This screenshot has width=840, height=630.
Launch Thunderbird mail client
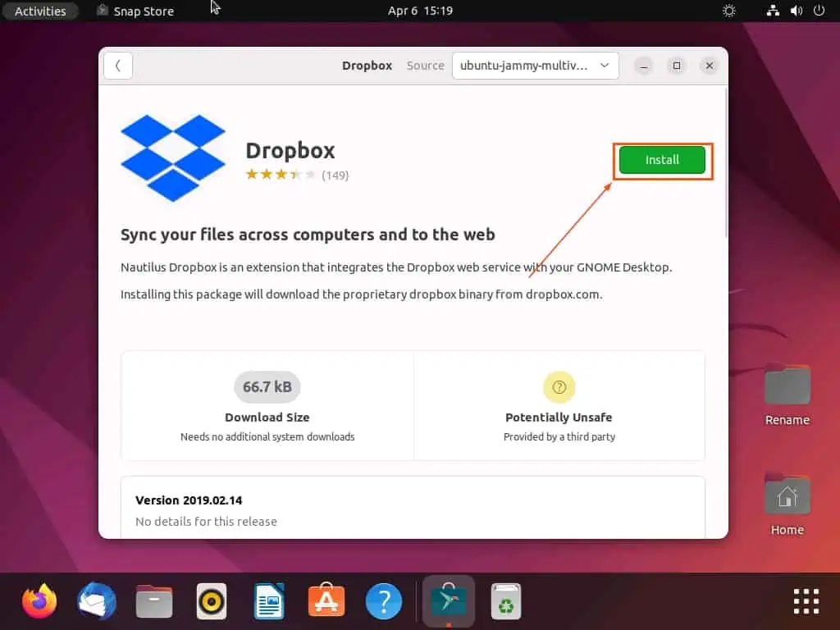pos(96,601)
